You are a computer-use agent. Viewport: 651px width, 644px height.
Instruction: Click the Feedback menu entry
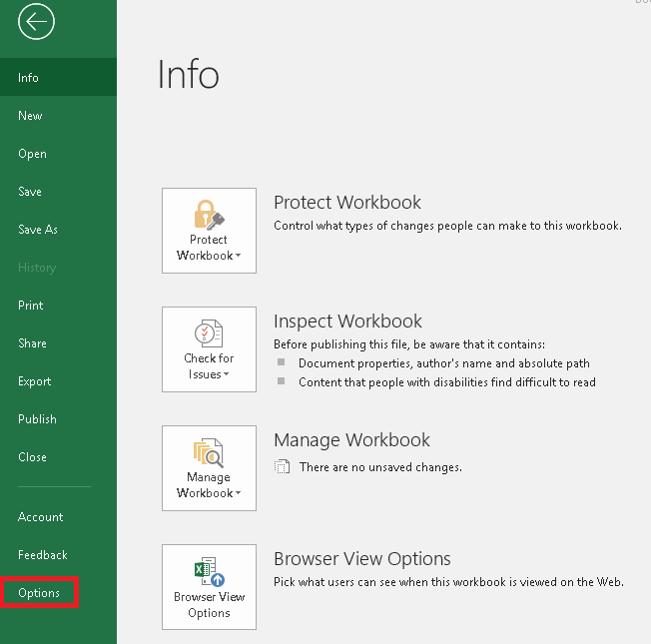pyautogui.click(x=43, y=555)
